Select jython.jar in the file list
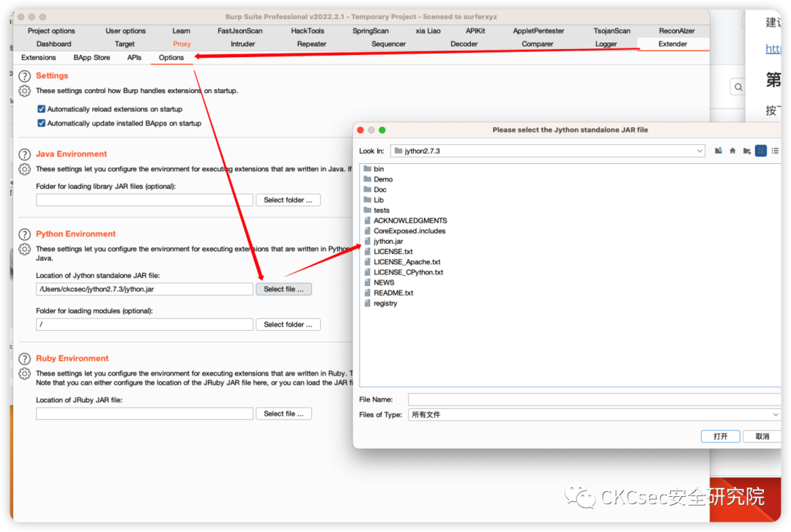The image size is (791, 532). coord(388,241)
